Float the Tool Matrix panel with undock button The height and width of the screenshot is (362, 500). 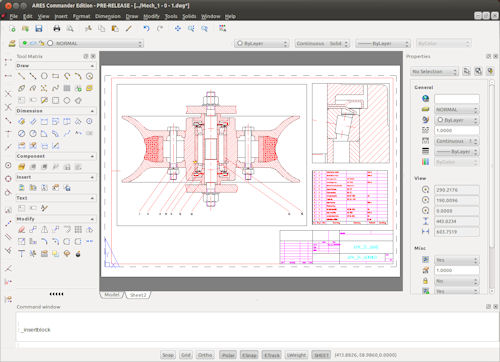(x=86, y=56)
